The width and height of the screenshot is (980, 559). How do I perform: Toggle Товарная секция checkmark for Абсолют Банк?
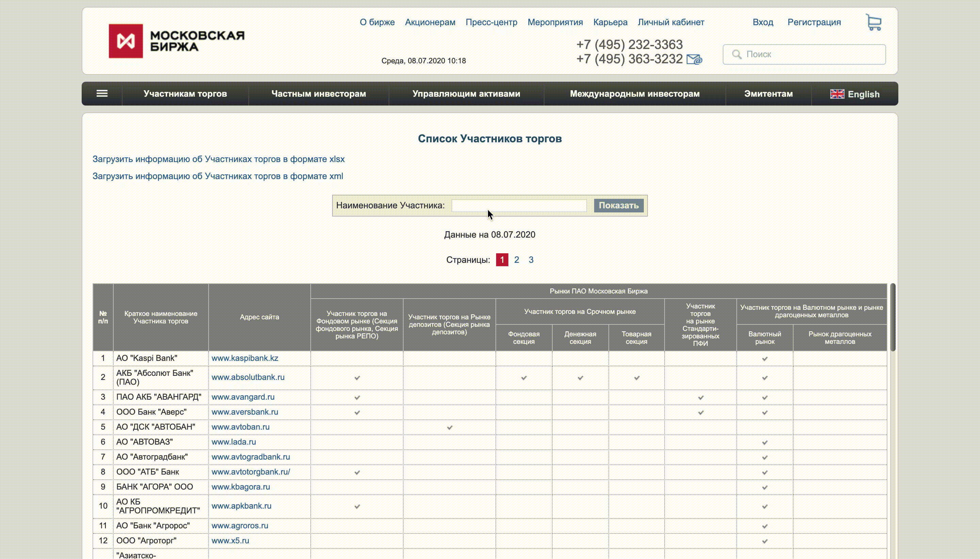coord(637,377)
